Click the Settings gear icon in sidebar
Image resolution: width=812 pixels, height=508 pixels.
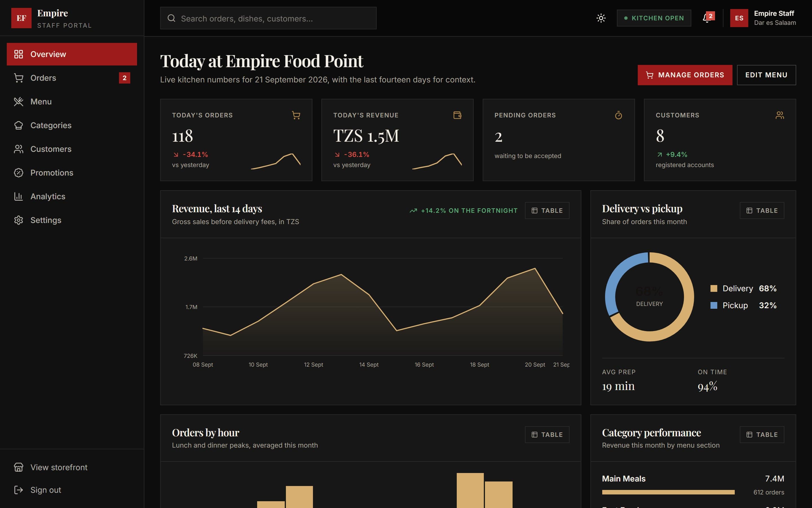tap(18, 220)
